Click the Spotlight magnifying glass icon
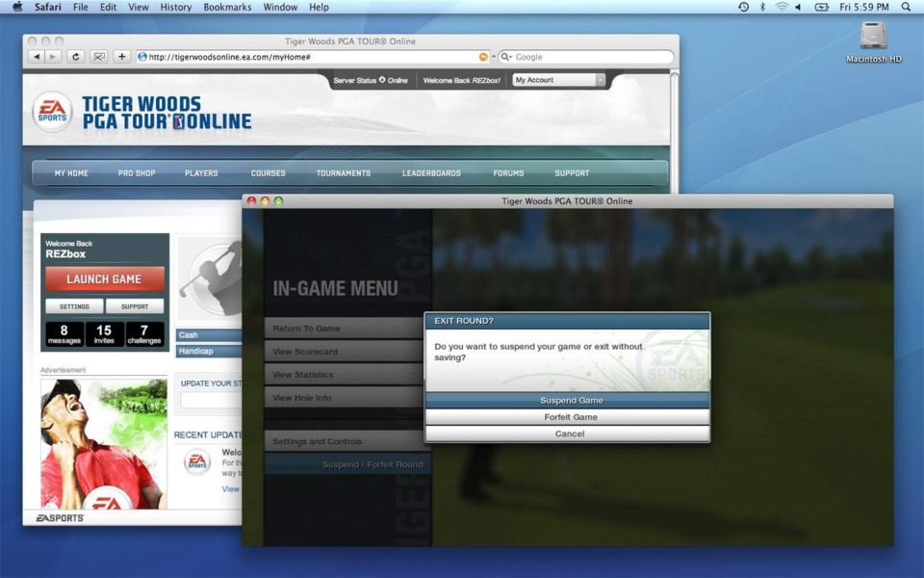This screenshot has width=924, height=578. (x=906, y=7)
